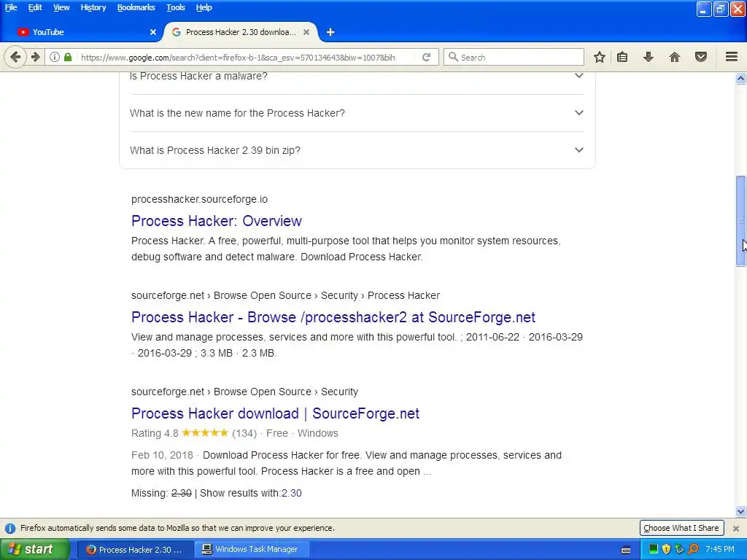747x560 pixels.
Task: Close the YouTube tab
Action: pos(153,32)
